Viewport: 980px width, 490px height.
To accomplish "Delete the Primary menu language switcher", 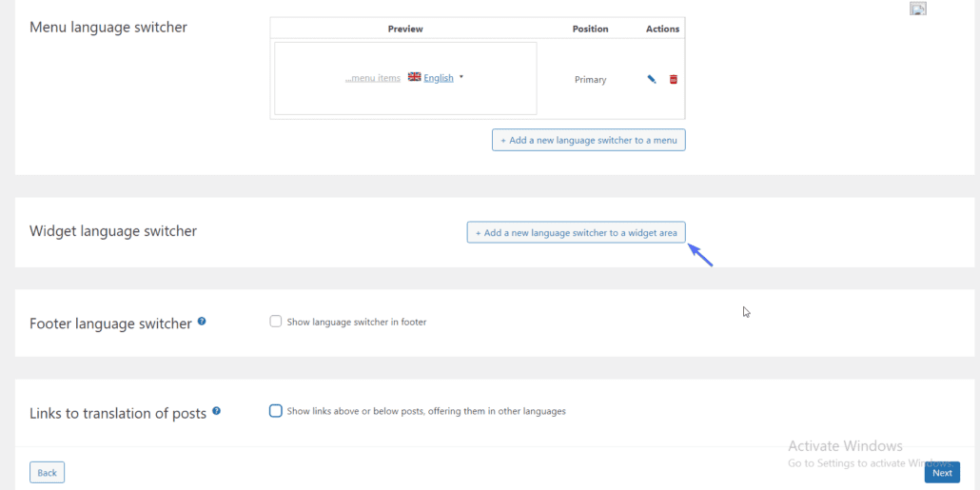I will point(673,79).
